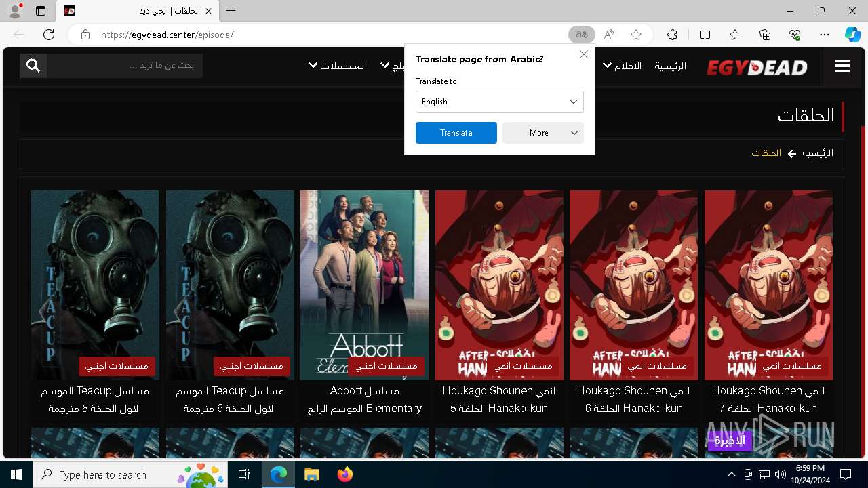Click the browser back arrow
Image resolution: width=868 pixels, height=488 pixels.
[x=19, y=35]
